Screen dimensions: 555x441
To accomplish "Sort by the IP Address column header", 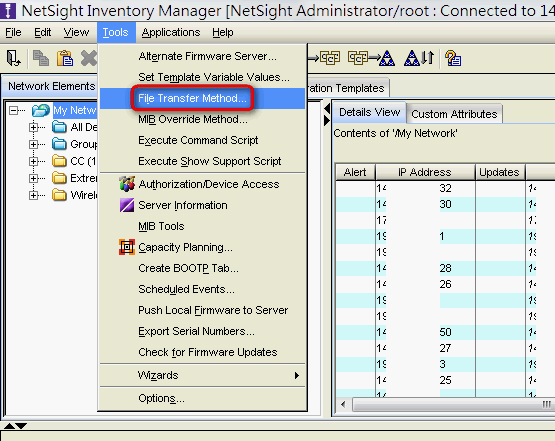I will 425,172.
